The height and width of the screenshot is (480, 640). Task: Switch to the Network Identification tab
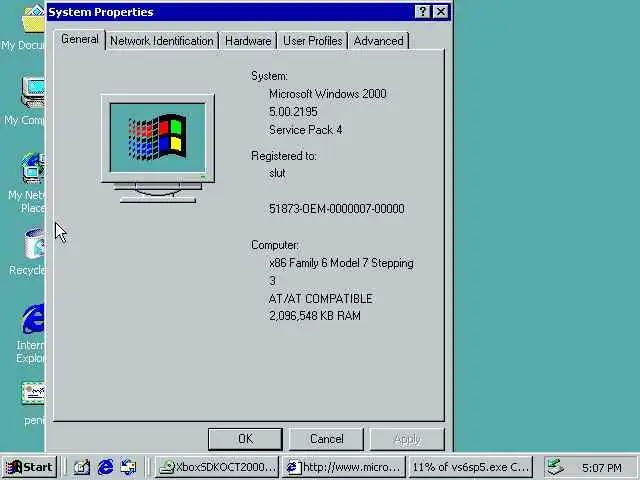(x=162, y=41)
